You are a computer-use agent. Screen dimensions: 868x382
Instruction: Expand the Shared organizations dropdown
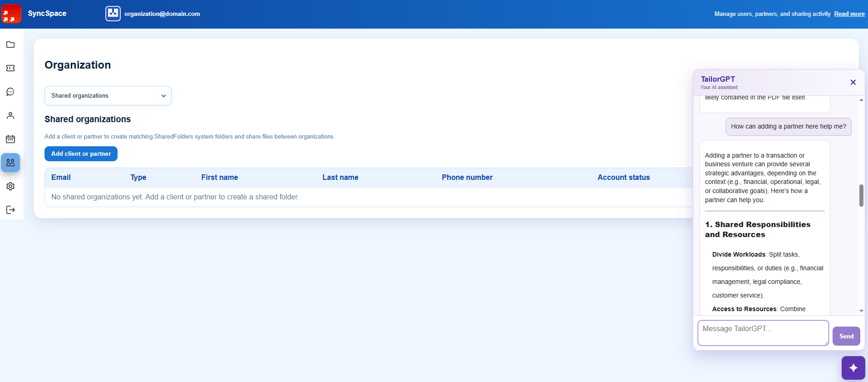point(108,95)
